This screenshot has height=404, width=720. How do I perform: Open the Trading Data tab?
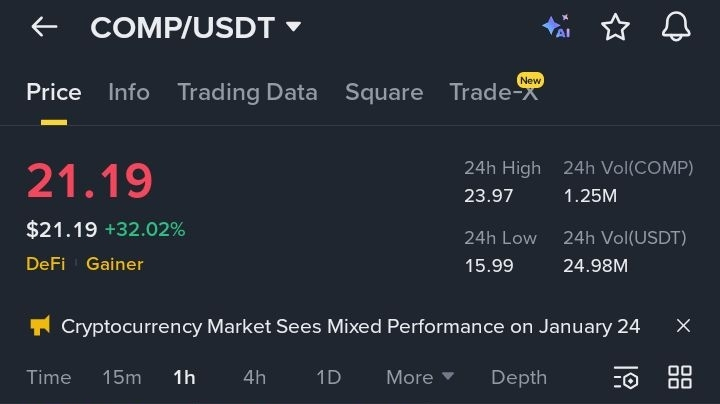coord(248,92)
